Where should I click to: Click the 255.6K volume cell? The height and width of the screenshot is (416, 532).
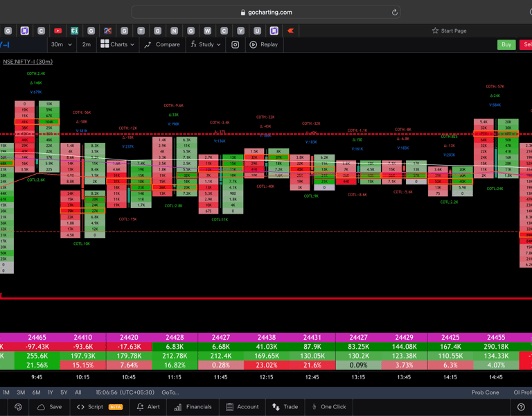[37, 356]
